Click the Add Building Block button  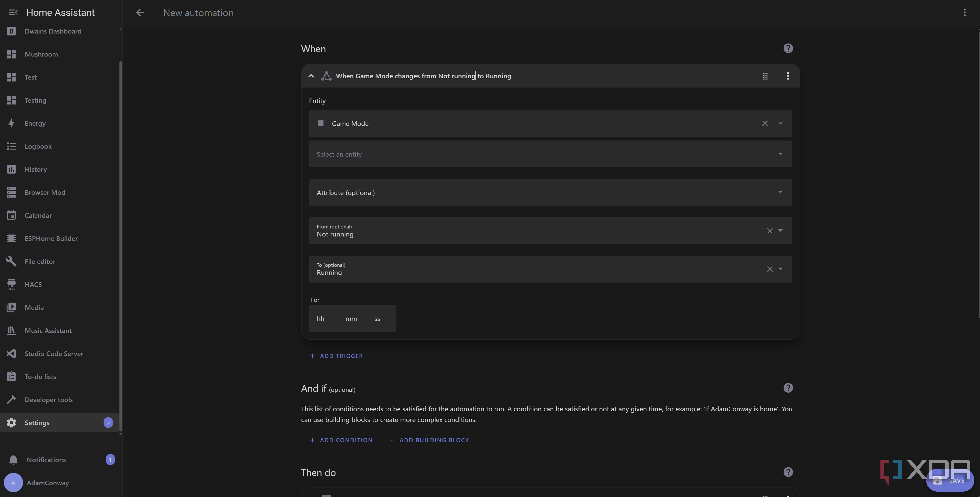[429, 440]
